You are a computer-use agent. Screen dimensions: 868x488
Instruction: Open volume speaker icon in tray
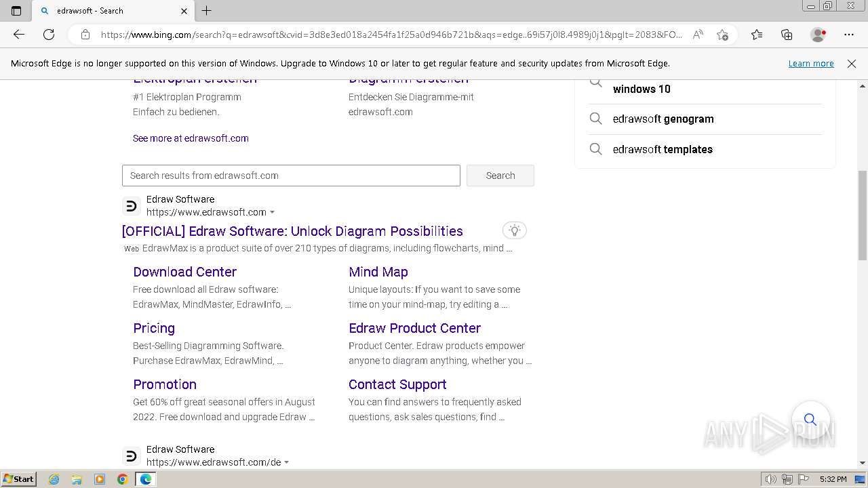coord(771,479)
